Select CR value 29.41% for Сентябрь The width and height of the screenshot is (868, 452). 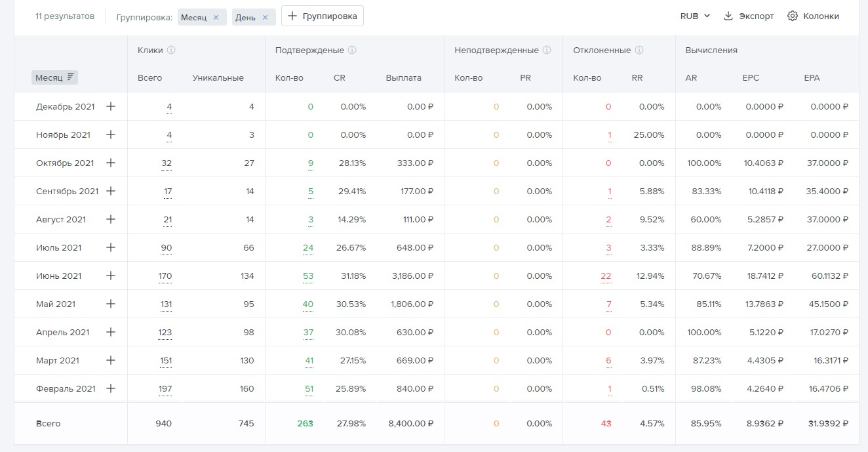click(x=352, y=191)
